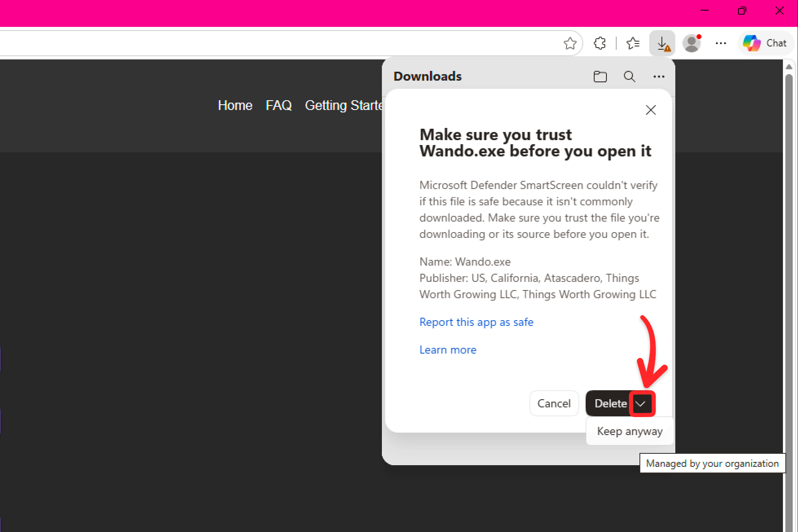The width and height of the screenshot is (798, 532).
Task: Select the 'Name: Wando.exe' text
Action: [x=465, y=262]
